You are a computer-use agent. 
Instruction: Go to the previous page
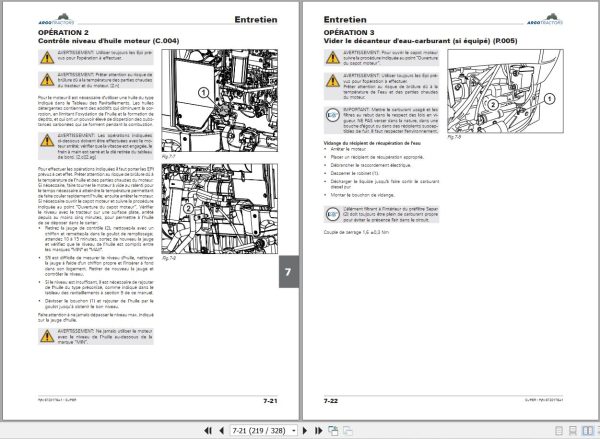click(x=222, y=431)
